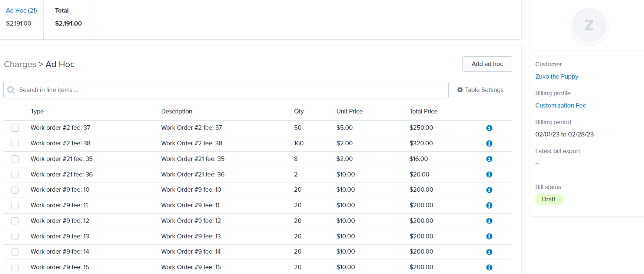
Task: Open the Zuko the Puppy customer link
Action: click(x=557, y=76)
